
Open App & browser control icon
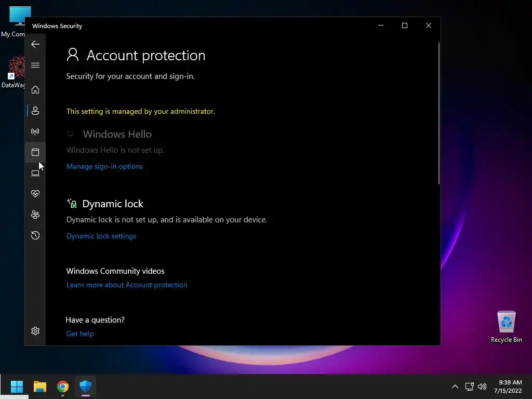(35, 152)
